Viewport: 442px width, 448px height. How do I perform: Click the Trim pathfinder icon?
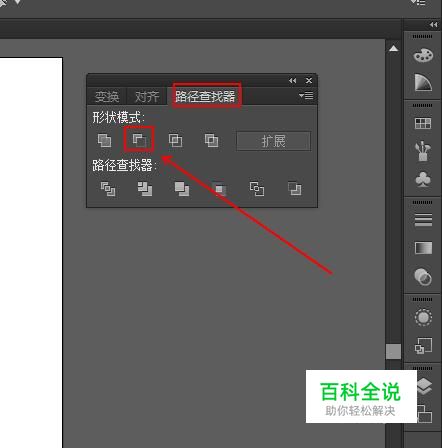(145, 189)
